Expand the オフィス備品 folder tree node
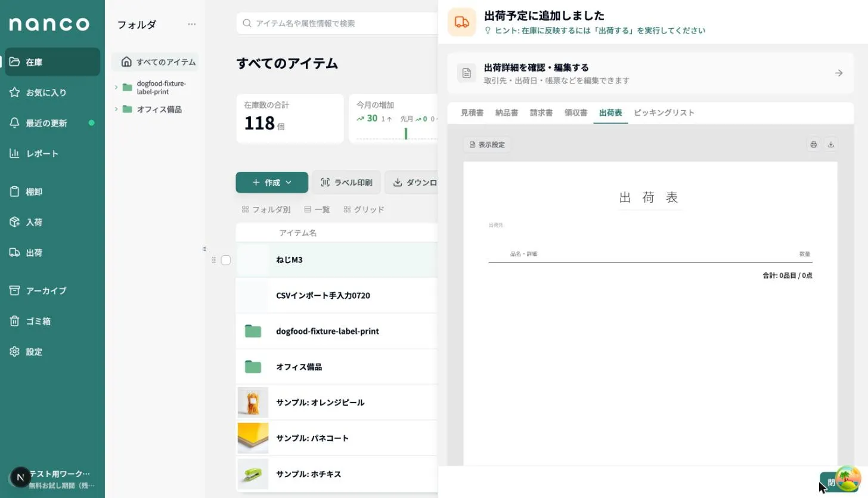Viewport: 868px width, 498px height. pyautogui.click(x=116, y=109)
